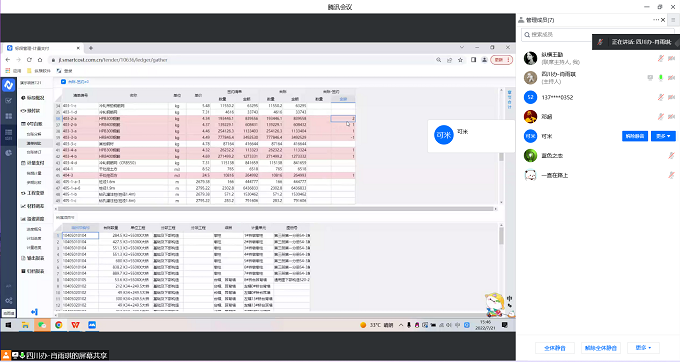
Task: Open a new browser tab with plus button
Action: [91, 48]
